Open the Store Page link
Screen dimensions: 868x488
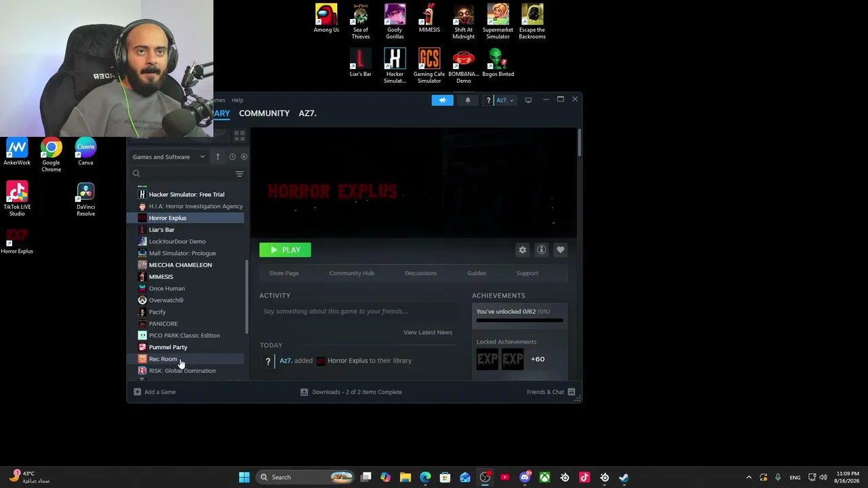pyautogui.click(x=284, y=273)
